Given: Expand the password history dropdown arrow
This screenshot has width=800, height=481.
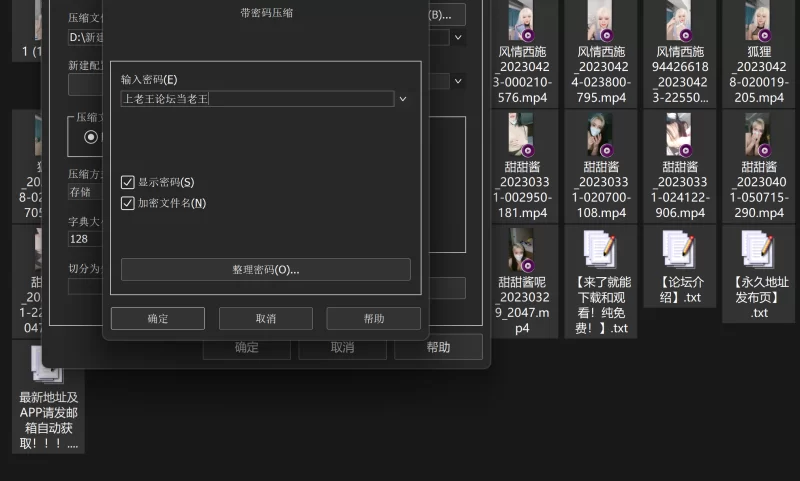Looking at the screenshot, I should 403,99.
